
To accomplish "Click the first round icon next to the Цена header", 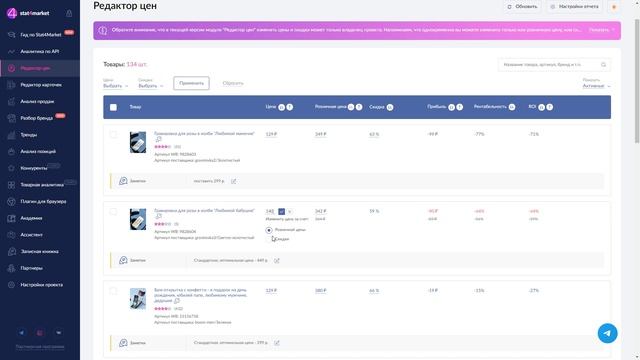I will click(281, 107).
